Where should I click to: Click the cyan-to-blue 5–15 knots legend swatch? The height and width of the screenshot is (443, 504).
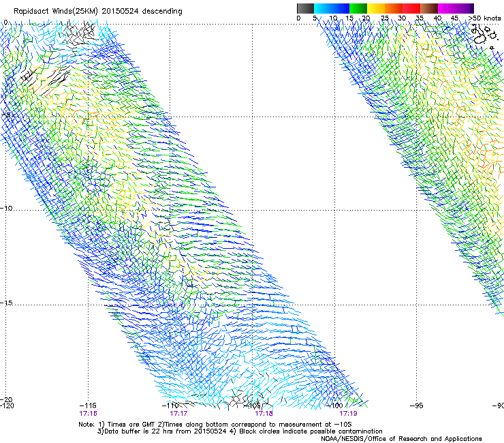pyautogui.click(x=332, y=8)
